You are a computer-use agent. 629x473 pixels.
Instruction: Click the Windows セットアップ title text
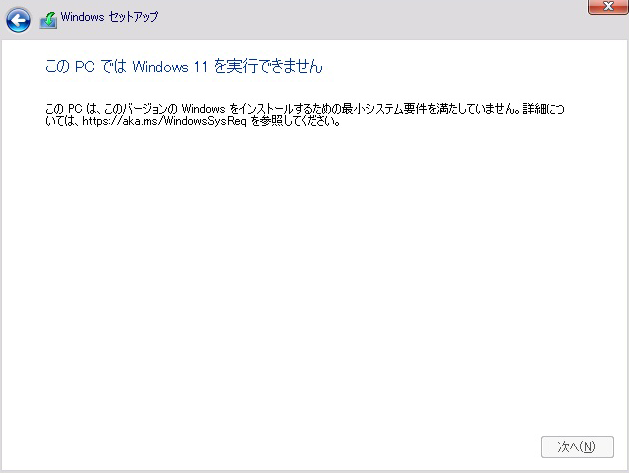pyautogui.click(x=109, y=18)
